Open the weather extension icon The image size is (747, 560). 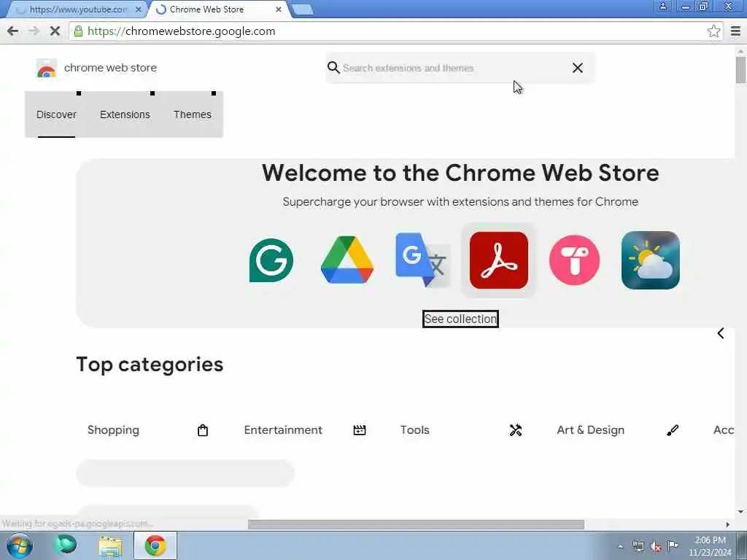(650, 260)
